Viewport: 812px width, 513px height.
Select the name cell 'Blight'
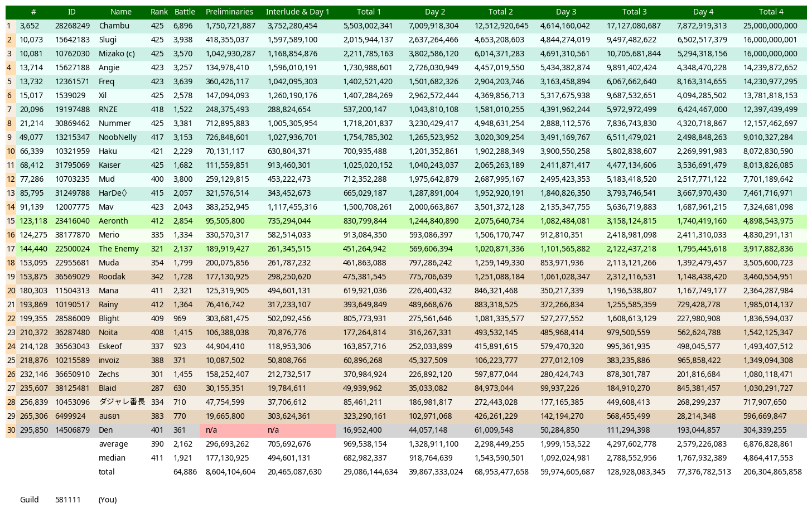click(109, 318)
